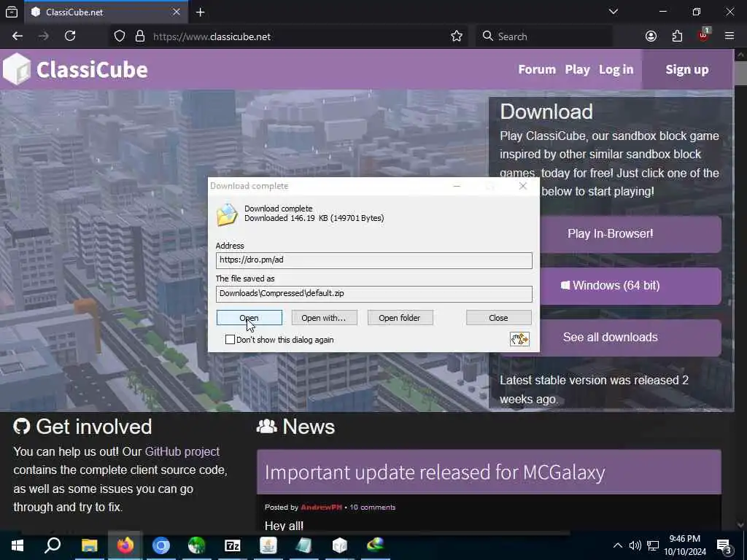Click the drag-and-drop hand icon in dialog

[519, 339]
